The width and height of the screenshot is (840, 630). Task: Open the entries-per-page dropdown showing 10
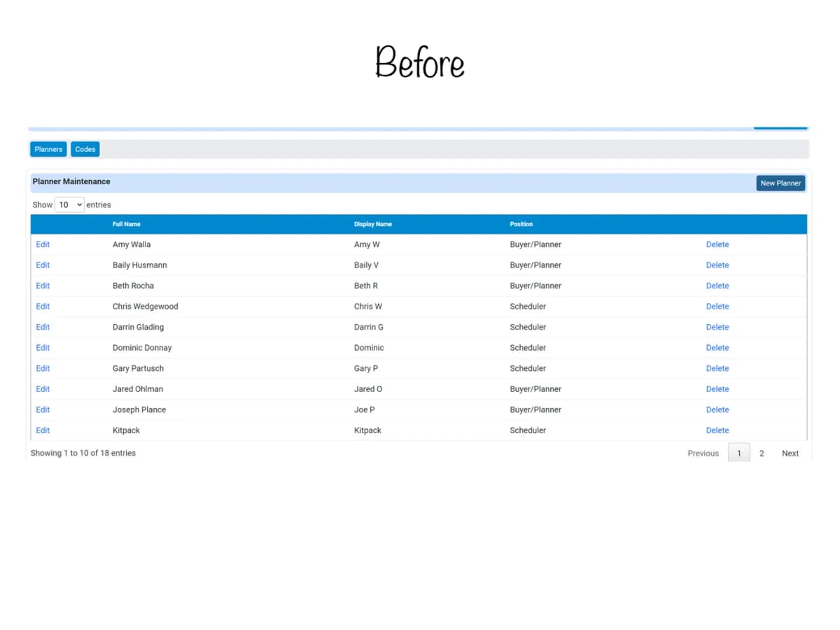coord(69,205)
